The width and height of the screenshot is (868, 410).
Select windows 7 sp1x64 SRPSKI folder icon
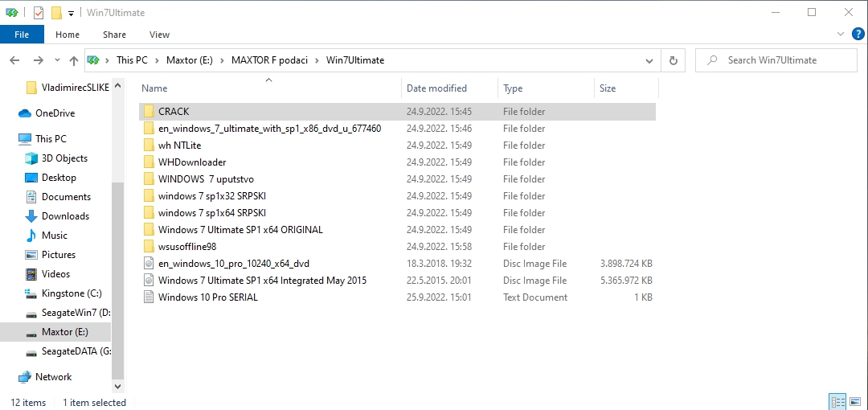[x=148, y=213]
